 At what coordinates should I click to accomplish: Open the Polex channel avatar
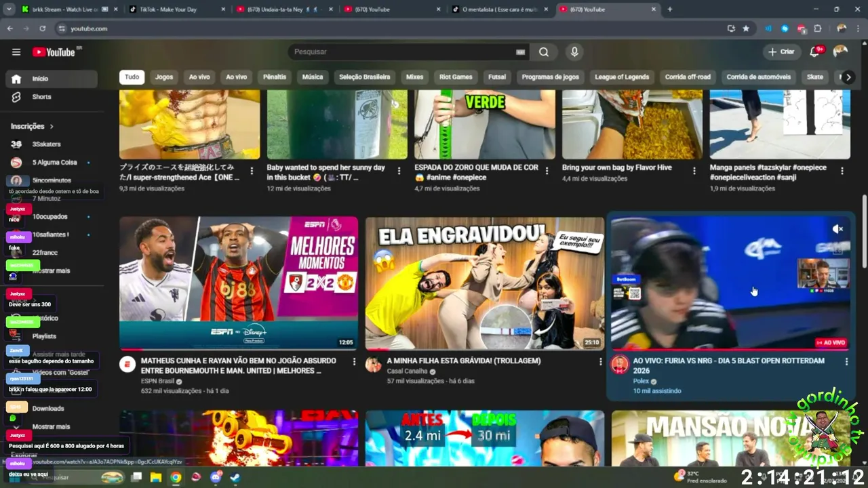[620, 365]
